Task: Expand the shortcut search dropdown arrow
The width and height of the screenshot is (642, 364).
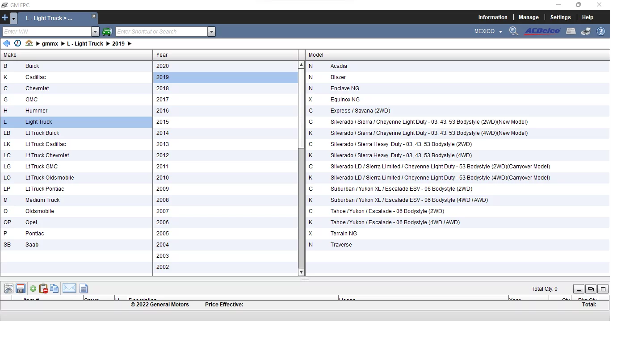Action: [x=211, y=31]
